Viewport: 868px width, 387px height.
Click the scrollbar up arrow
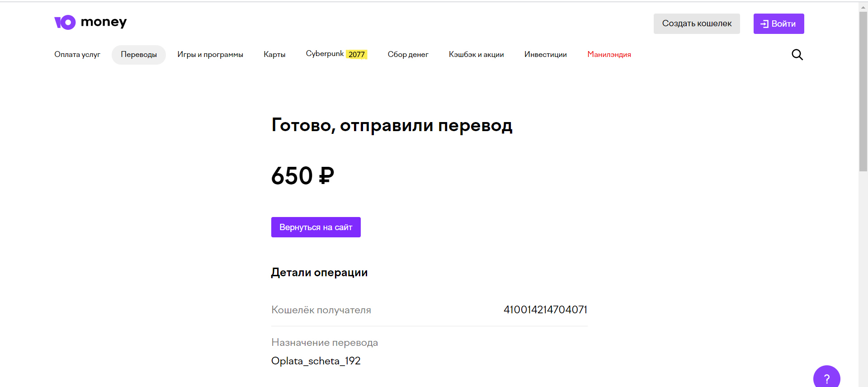pos(863,7)
